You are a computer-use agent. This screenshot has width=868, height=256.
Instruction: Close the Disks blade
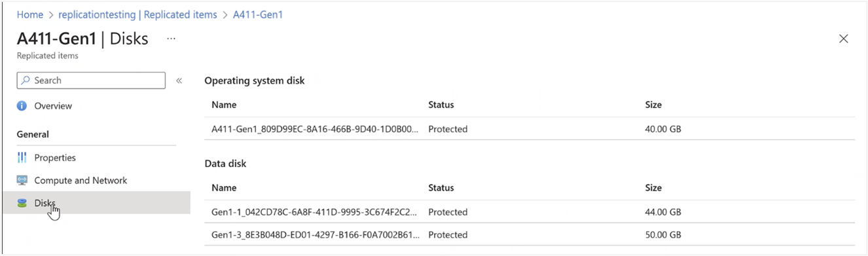(844, 39)
